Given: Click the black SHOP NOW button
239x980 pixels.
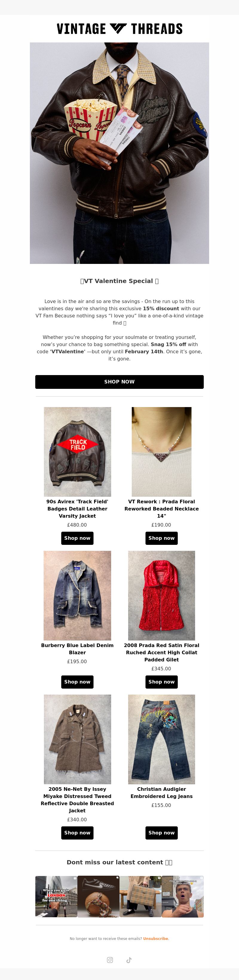Looking at the screenshot, I should tap(119, 382).
